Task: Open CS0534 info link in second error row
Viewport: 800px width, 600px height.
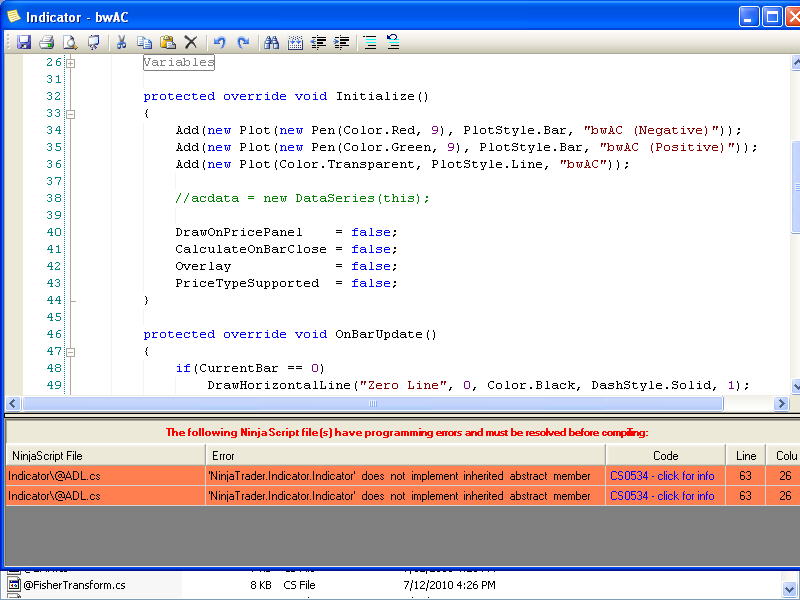Action: (662, 495)
